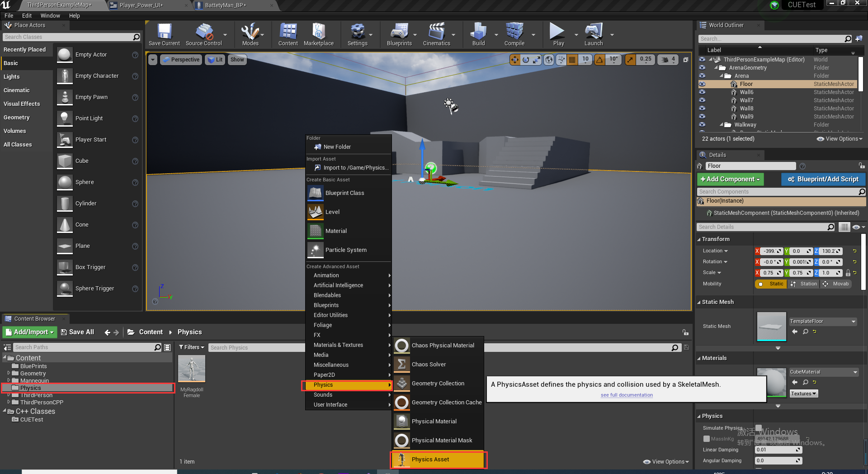Toggle rotation snapping in viewport

(599, 60)
